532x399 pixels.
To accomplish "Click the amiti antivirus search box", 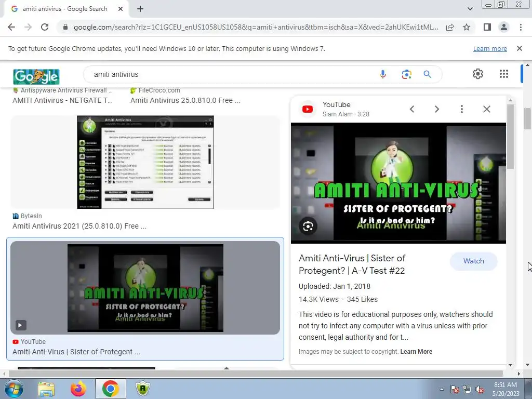I will pyautogui.click(x=231, y=74).
